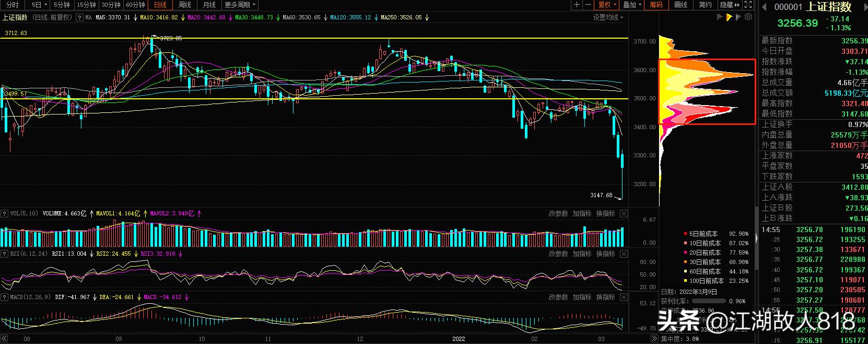This screenshot has width=868, height=344.
Task: Toggle the 简约 simple view mode
Action: (x=705, y=5)
